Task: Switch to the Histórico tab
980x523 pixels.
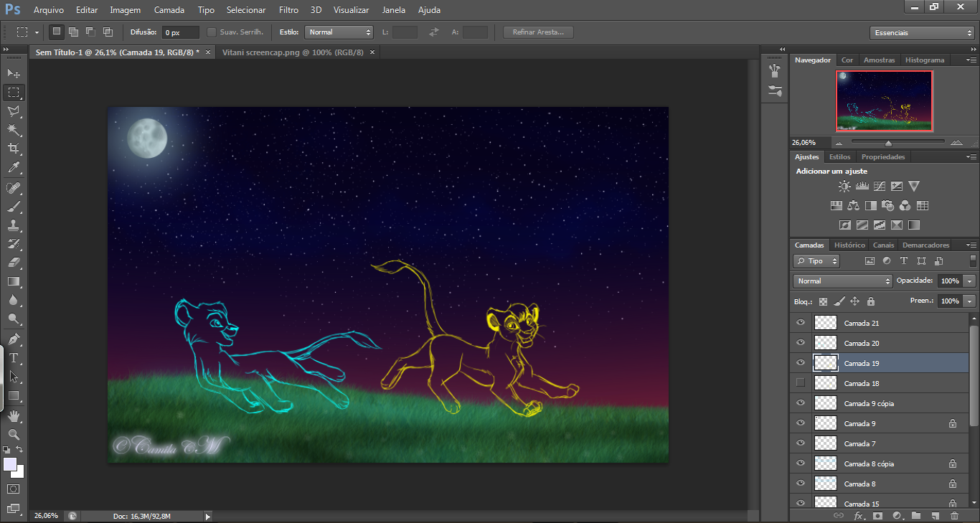Action: click(x=849, y=245)
